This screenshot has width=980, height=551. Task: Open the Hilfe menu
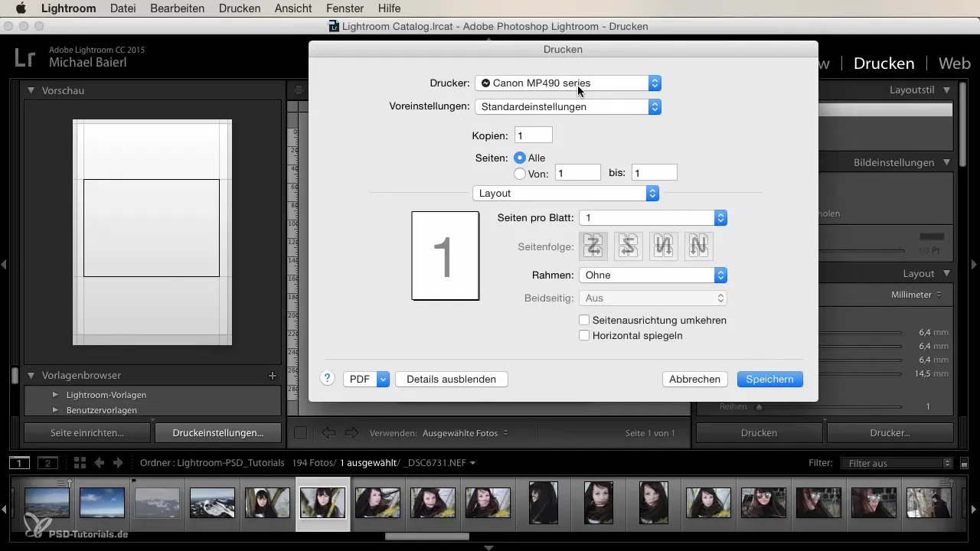[x=390, y=8]
